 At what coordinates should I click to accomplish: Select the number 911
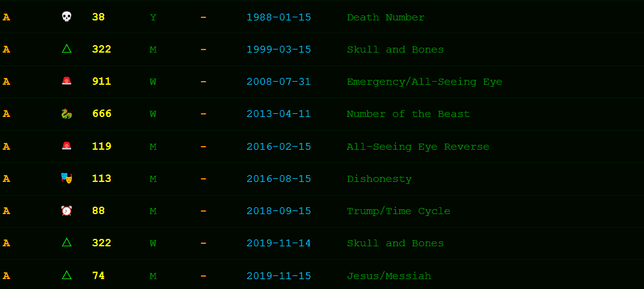pos(102,82)
